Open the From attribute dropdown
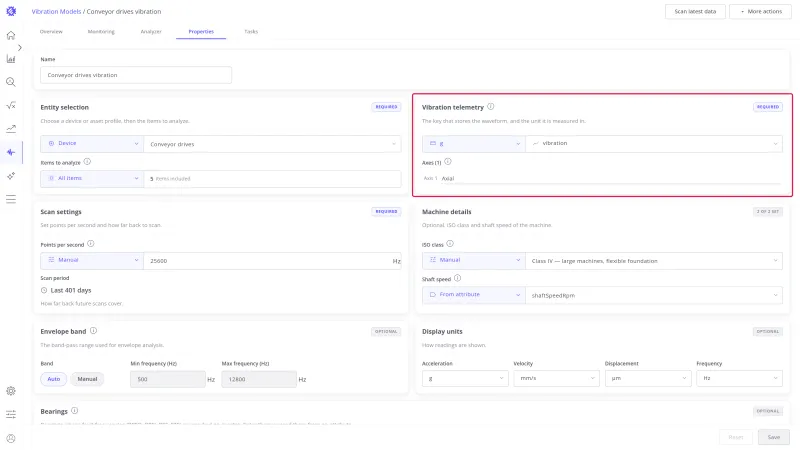800x450 pixels. click(x=473, y=295)
